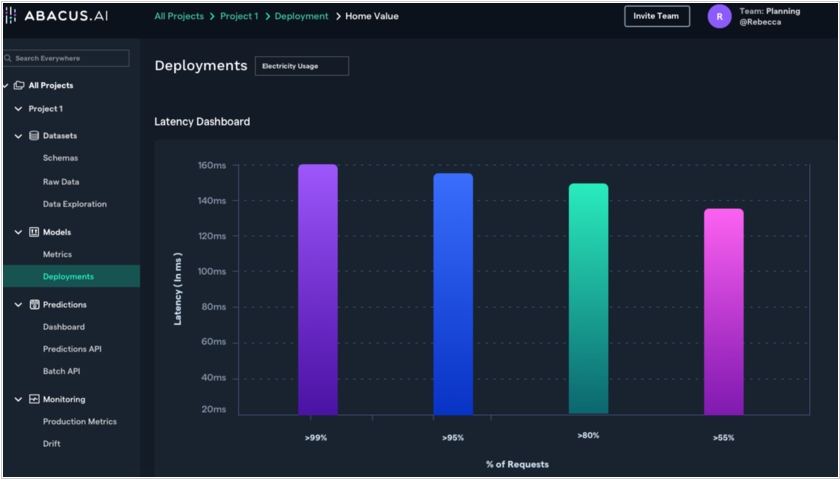The width and height of the screenshot is (840, 479).
Task: Click the purple >99% latency bar
Action: tap(318, 289)
